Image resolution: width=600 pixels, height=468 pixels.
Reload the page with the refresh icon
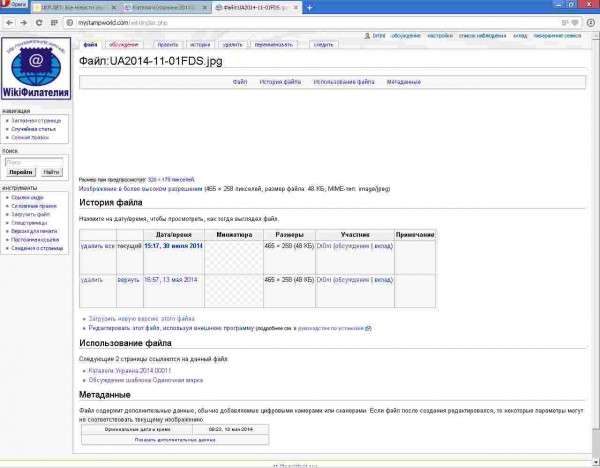39,23
